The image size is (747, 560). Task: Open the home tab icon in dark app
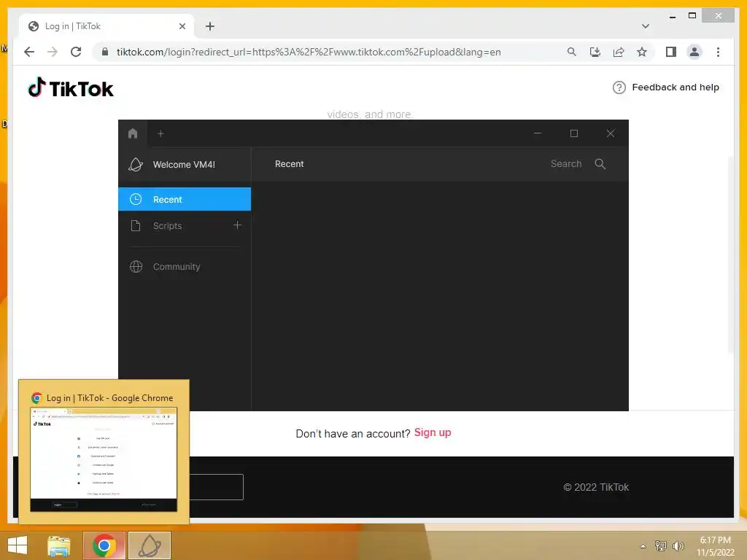point(133,133)
